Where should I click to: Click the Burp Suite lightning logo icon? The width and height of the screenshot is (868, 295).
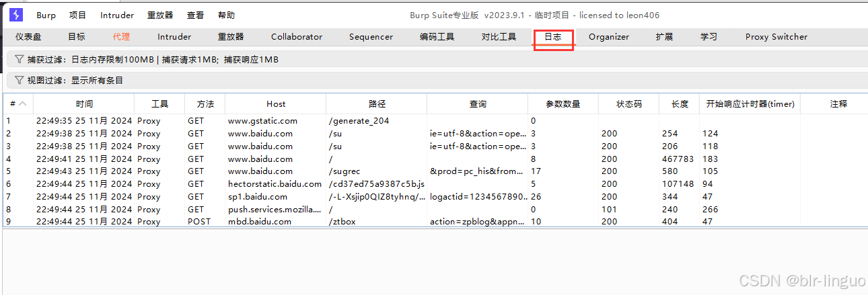(x=16, y=15)
